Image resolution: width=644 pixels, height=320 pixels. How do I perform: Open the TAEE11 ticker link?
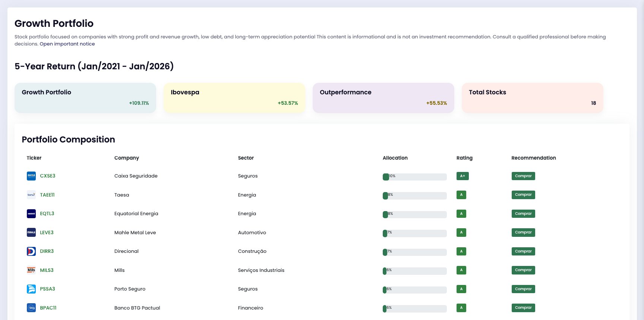47,195
